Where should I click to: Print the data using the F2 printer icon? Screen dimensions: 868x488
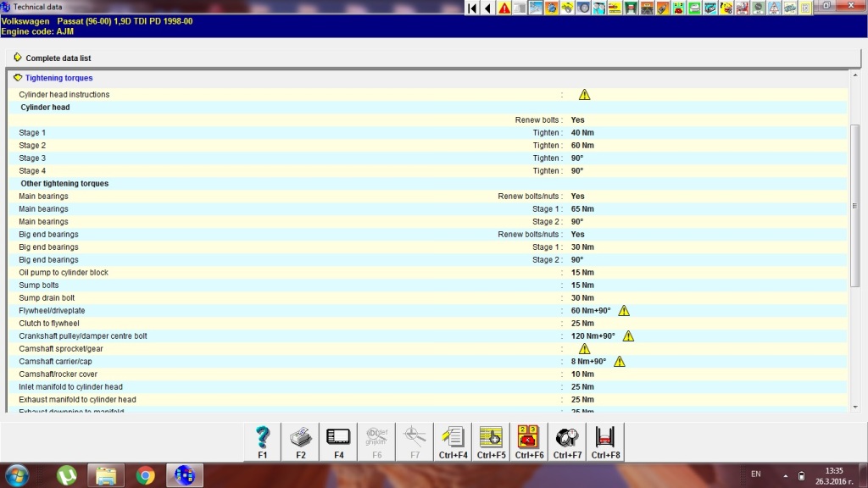pyautogui.click(x=301, y=441)
